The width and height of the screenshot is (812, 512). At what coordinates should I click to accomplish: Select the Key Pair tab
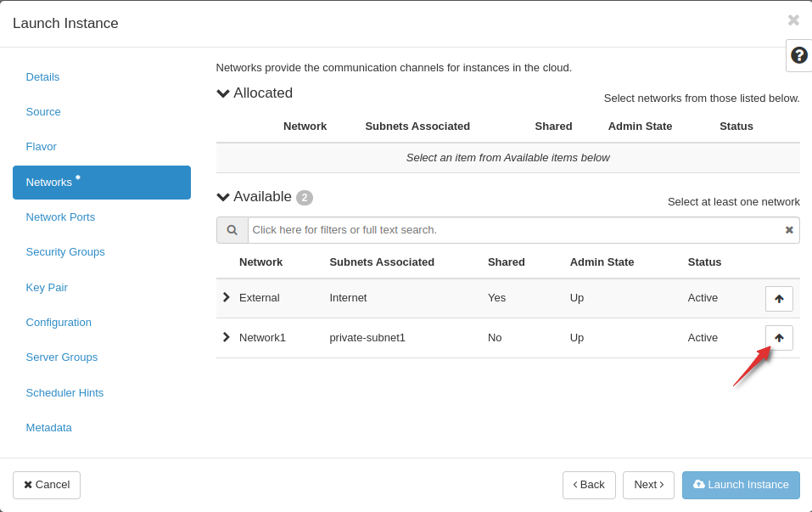pos(47,288)
